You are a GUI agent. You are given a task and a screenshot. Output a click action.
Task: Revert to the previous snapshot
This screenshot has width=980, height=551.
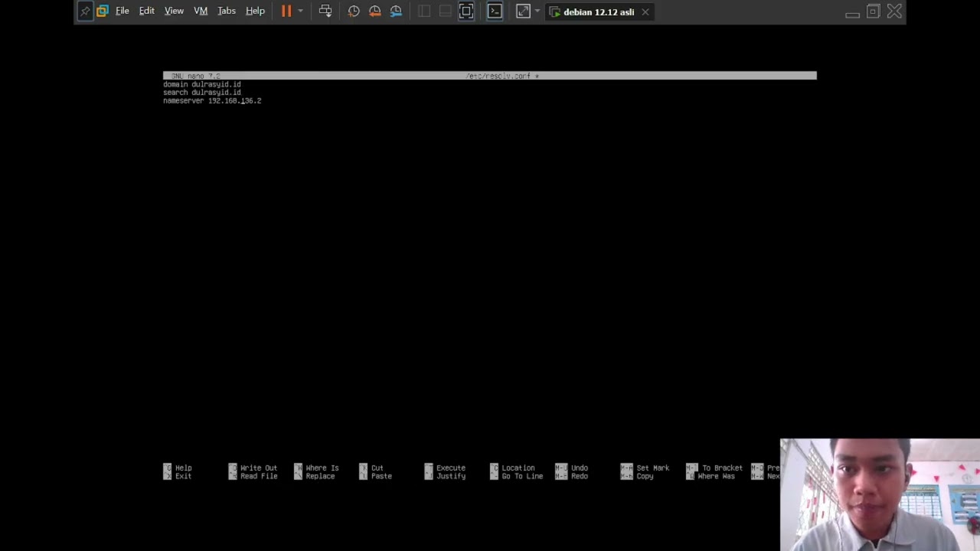point(375,11)
